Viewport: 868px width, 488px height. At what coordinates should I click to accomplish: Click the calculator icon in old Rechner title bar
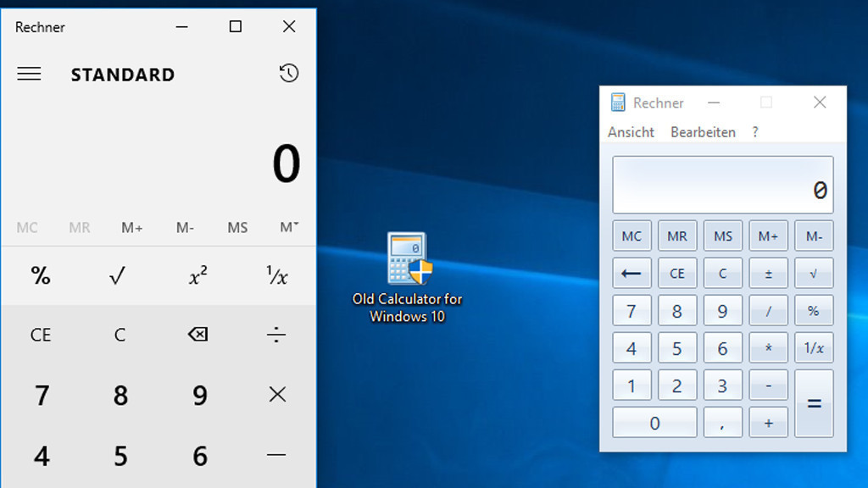(618, 103)
